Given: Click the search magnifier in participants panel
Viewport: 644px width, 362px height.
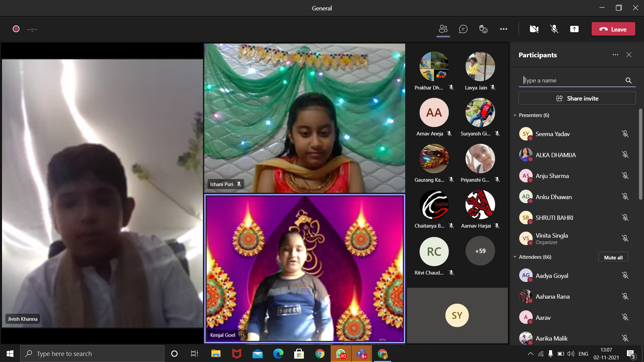Looking at the screenshot, I should tap(628, 80).
